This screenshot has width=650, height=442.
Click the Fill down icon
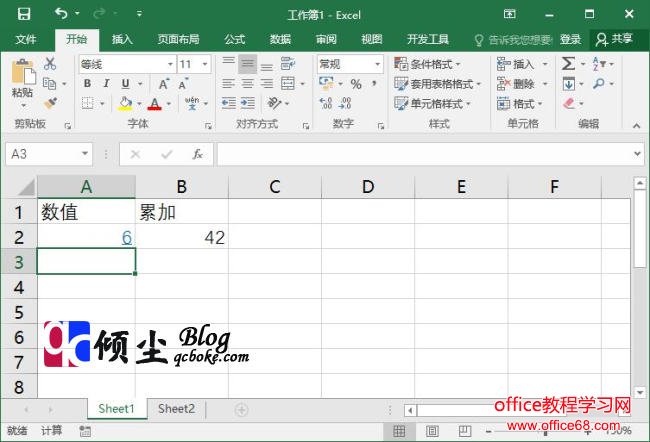tap(568, 84)
